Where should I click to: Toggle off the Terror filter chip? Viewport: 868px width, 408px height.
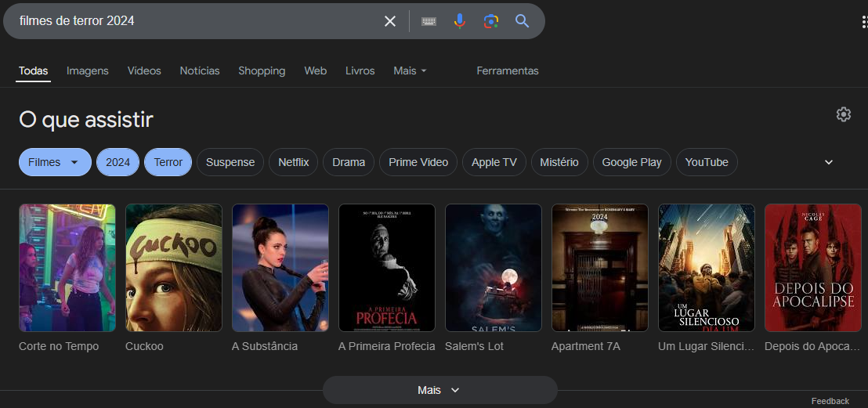point(168,162)
